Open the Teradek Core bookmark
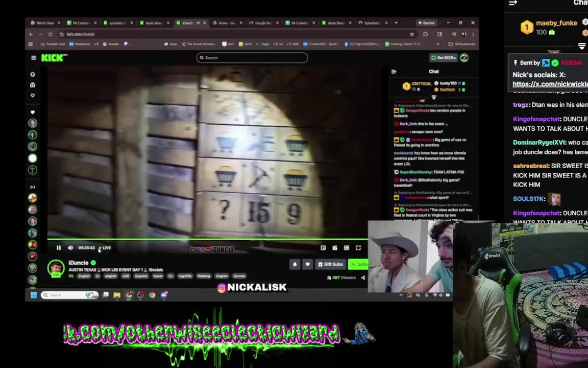 click(53, 44)
